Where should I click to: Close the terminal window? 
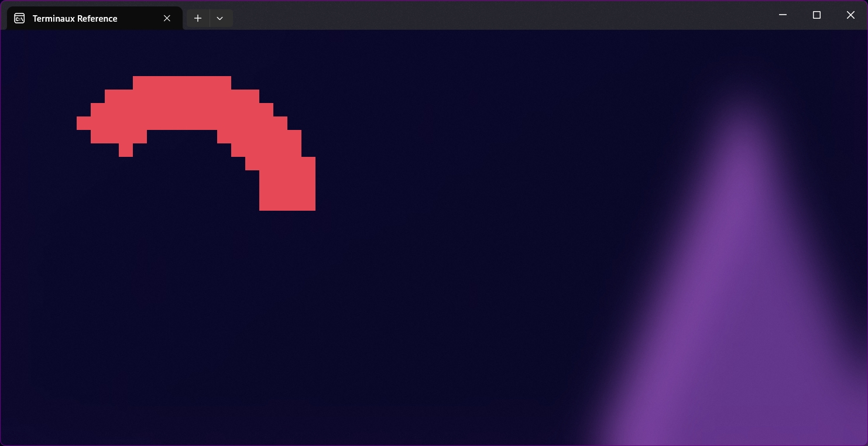[x=850, y=15]
